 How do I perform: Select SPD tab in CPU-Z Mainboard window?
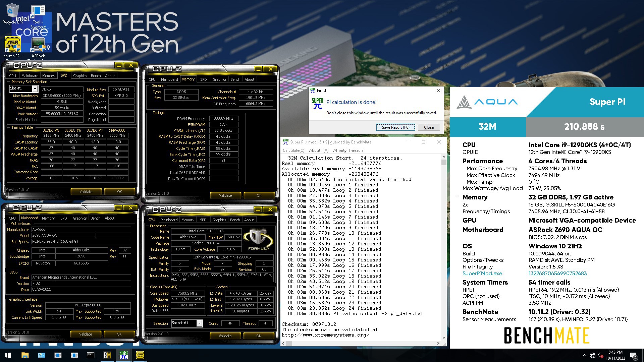tap(63, 218)
